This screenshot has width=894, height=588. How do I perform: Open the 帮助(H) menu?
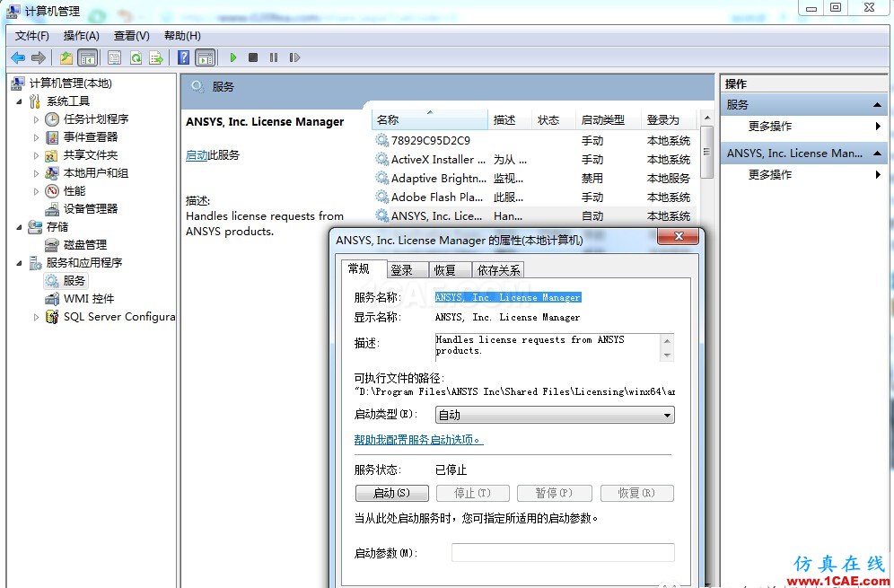182,36
